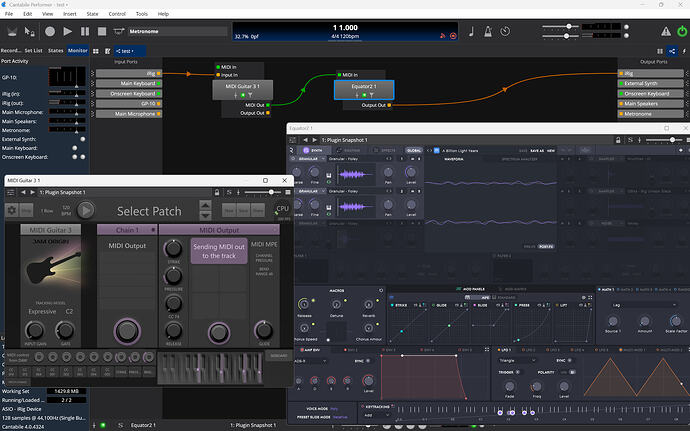Go to previous snapshot in MIDI Guitar window
This screenshot has width=690, height=431.
pyautogui.click(x=23, y=192)
